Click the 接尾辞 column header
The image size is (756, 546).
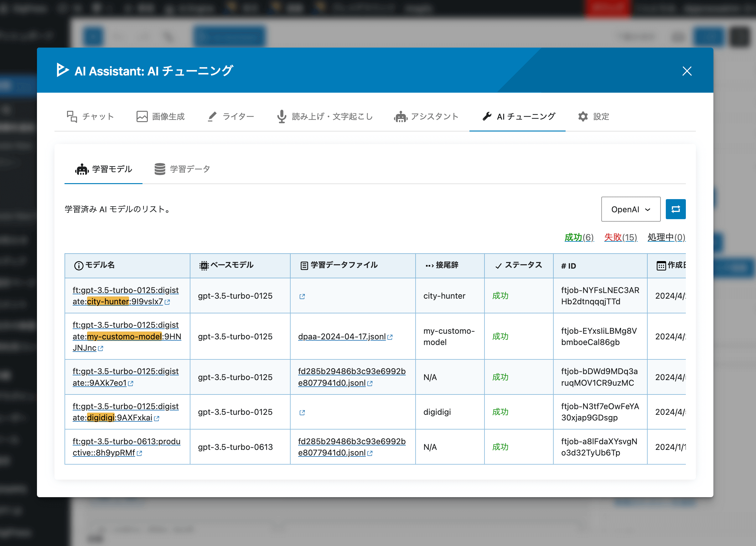point(450,265)
